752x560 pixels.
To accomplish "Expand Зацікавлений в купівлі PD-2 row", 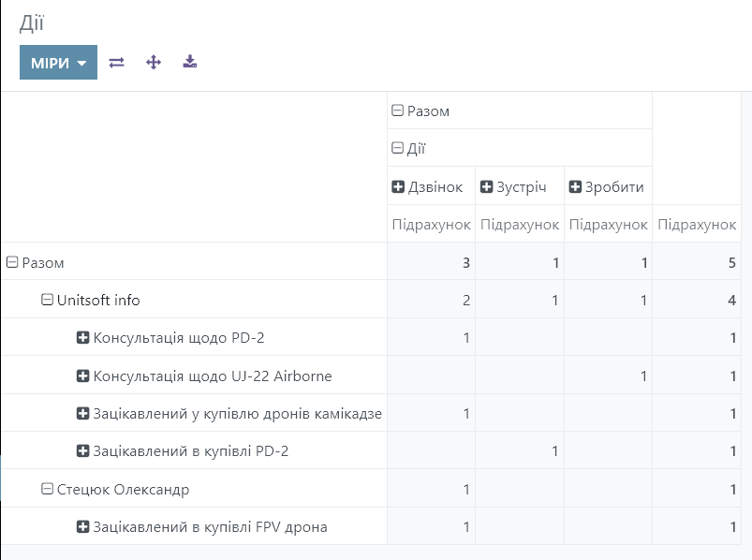I will tap(182, 451).
